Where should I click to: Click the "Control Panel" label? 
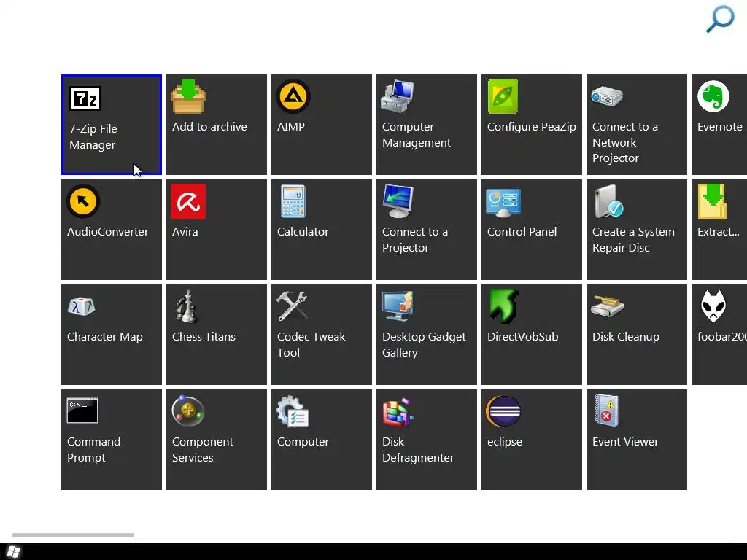pos(522,232)
